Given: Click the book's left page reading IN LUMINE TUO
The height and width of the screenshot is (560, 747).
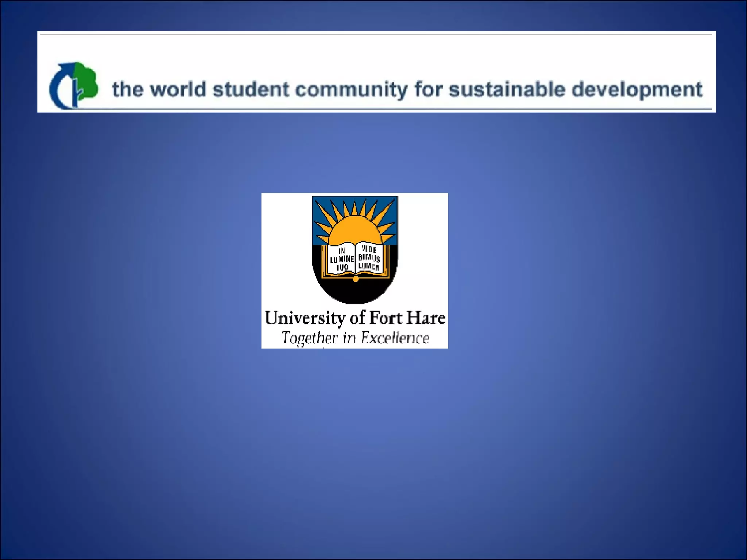Looking at the screenshot, I should pos(341,259).
